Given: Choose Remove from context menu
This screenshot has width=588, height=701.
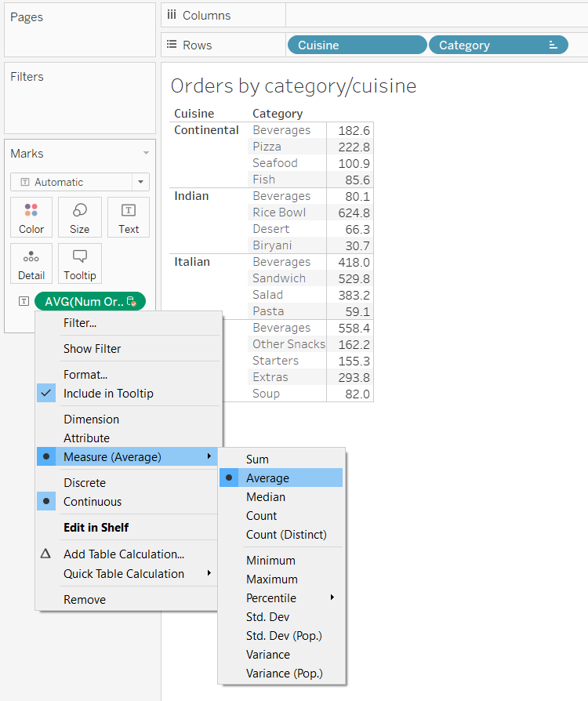Looking at the screenshot, I should (x=127, y=600).
